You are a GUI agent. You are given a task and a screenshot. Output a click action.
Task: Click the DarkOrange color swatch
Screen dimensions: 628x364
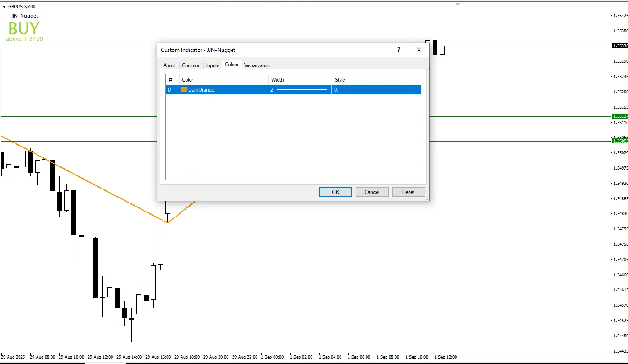click(184, 90)
